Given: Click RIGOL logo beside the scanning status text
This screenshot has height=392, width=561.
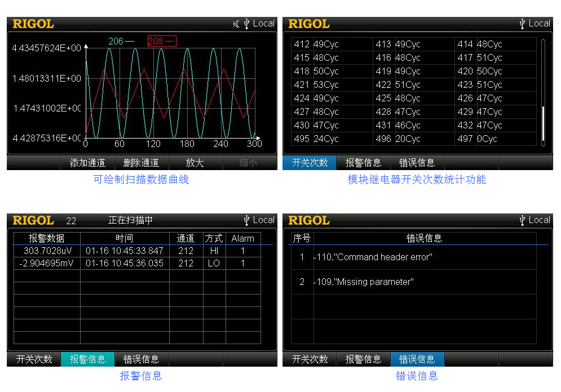Looking at the screenshot, I should click(33, 220).
